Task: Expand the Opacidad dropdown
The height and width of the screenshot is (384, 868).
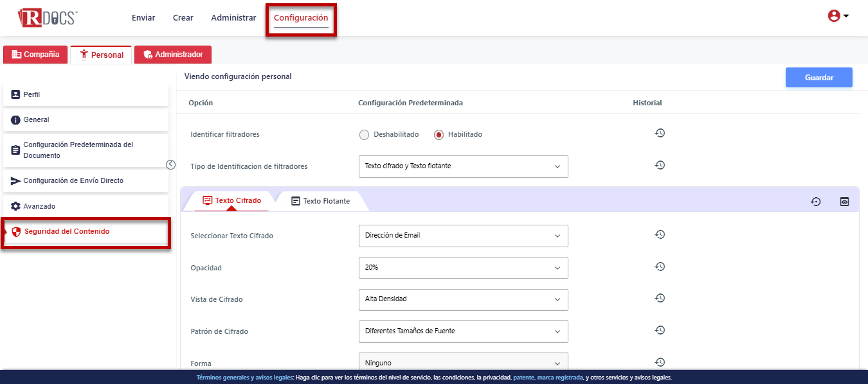Action: coord(463,268)
